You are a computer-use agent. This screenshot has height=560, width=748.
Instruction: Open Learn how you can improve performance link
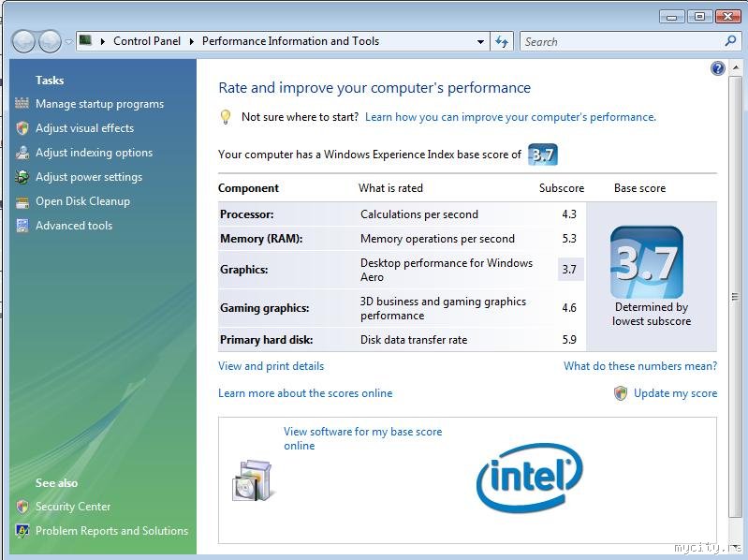[x=510, y=117]
